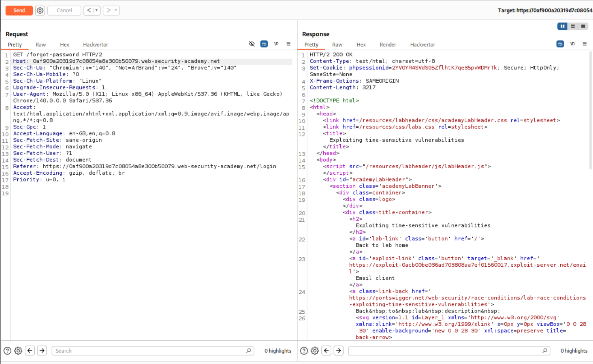Screen dimensions: 593x364
Task: Switch to the Request Raw tab
Action: coord(41,45)
